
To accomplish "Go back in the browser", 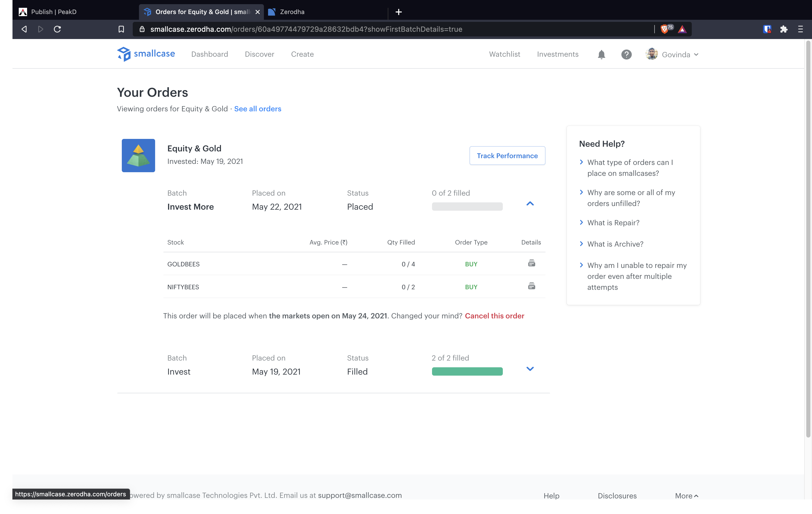I will click(x=24, y=29).
